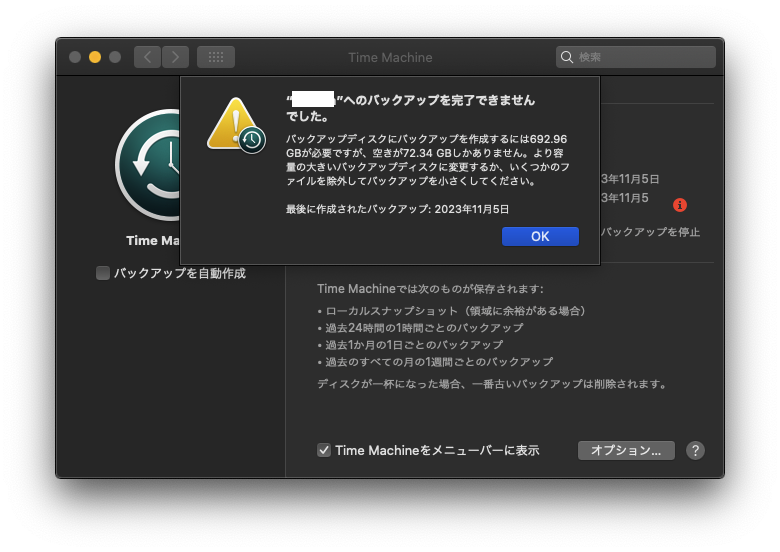Show all preferences via grid icon
780x552 pixels.
pyautogui.click(x=216, y=57)
